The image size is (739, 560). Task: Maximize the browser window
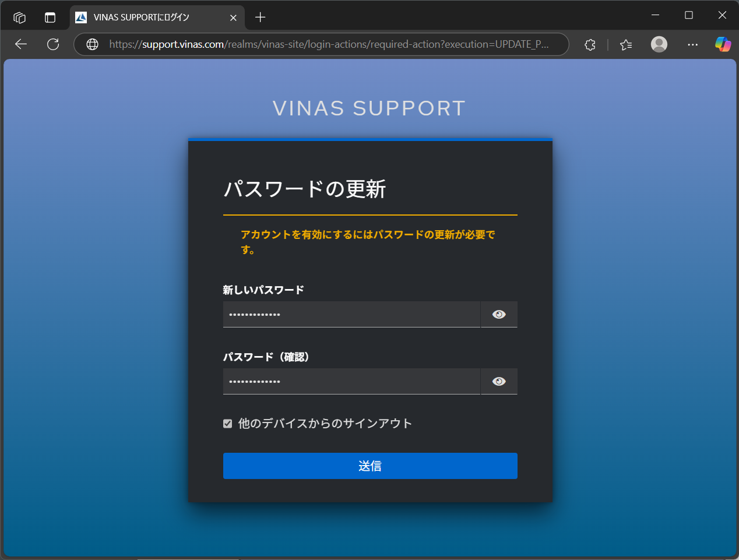(689, 15)
